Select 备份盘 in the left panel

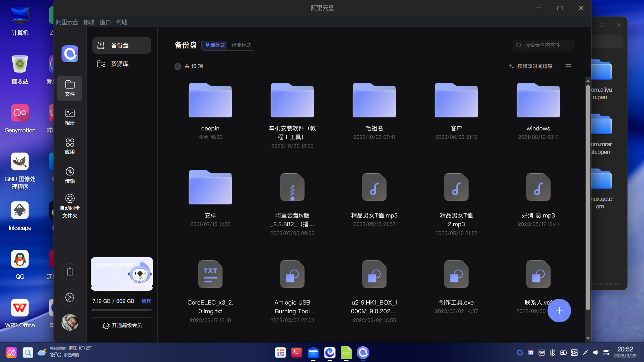tap(122, 45)
